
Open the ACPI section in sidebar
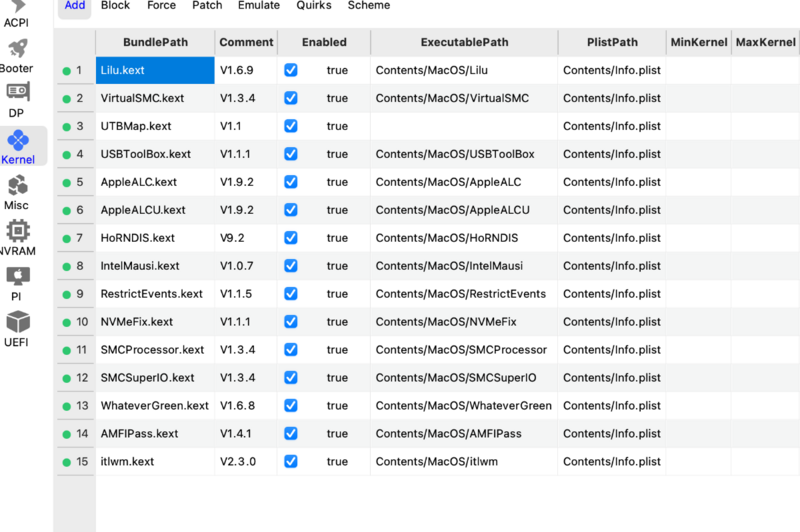point(16,14)
